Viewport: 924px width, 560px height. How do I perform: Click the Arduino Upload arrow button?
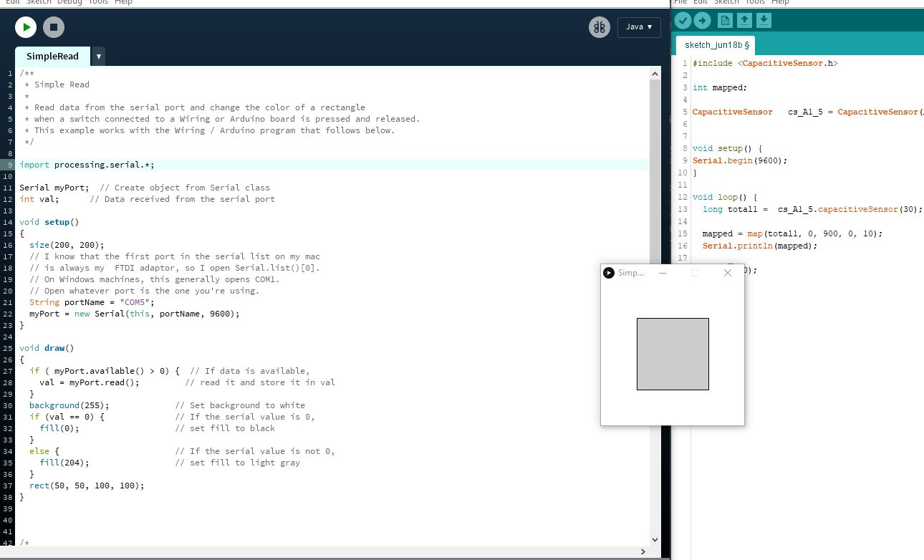click(702, 21)
